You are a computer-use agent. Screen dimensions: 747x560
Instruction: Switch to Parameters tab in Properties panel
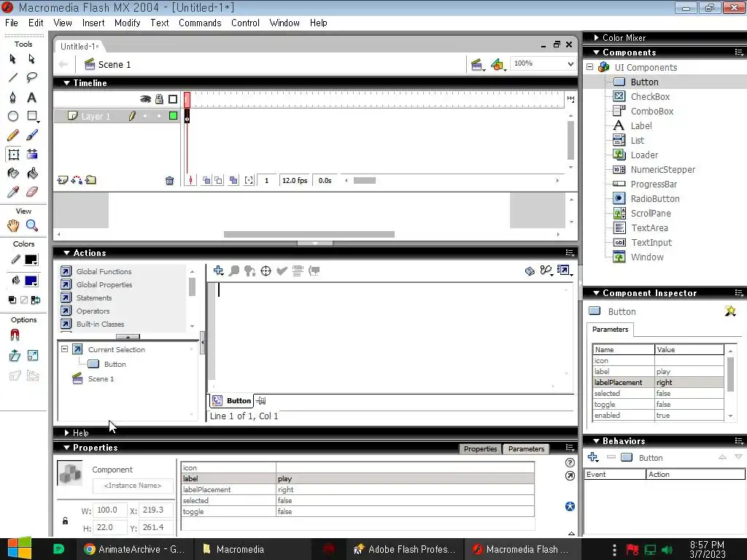(x=526, y=448)
